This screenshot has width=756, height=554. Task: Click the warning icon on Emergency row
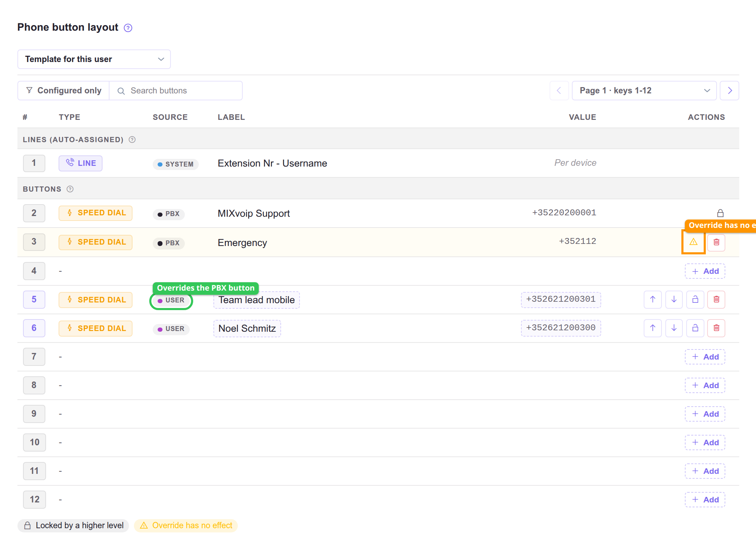point(694,242)
